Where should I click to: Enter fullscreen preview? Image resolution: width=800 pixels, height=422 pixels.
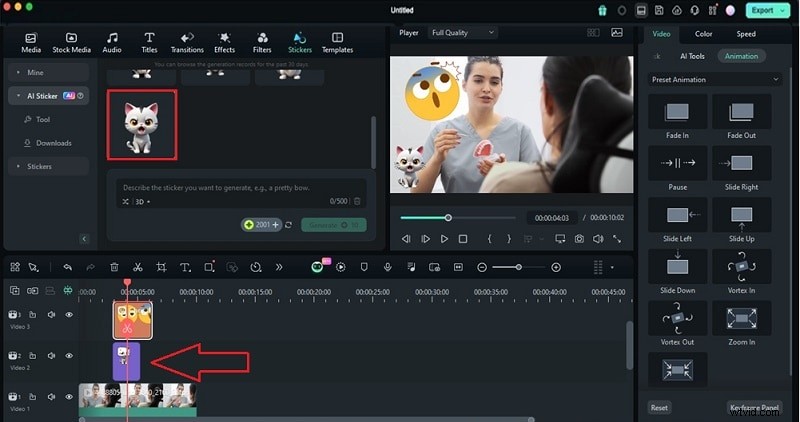tap(617, 239)
